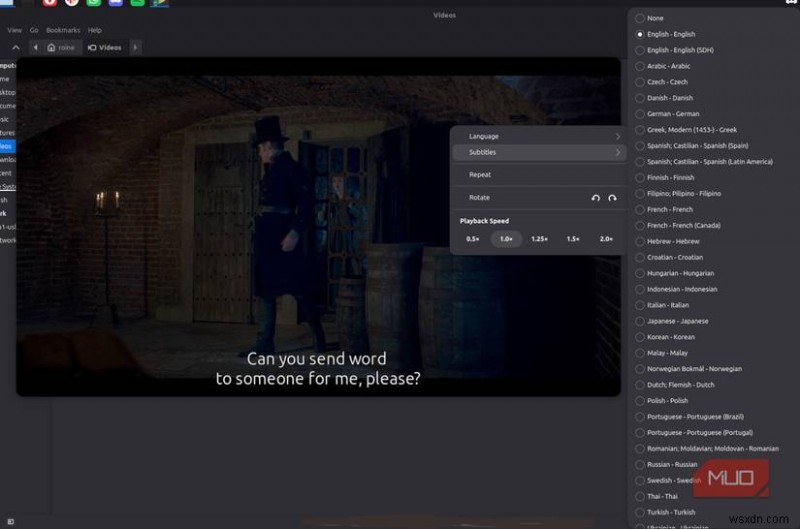The height and width of the screenshot is (529, 800).
Task: Select Thai - Thai subtitles
Action: (657, 496)
